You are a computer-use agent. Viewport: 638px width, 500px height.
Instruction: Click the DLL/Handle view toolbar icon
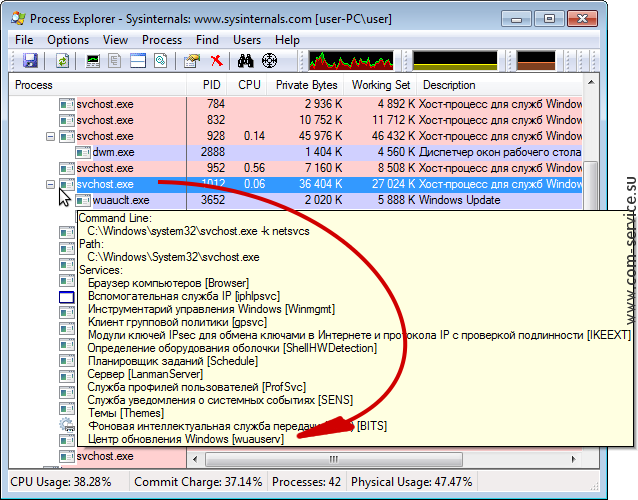(161, 61)
